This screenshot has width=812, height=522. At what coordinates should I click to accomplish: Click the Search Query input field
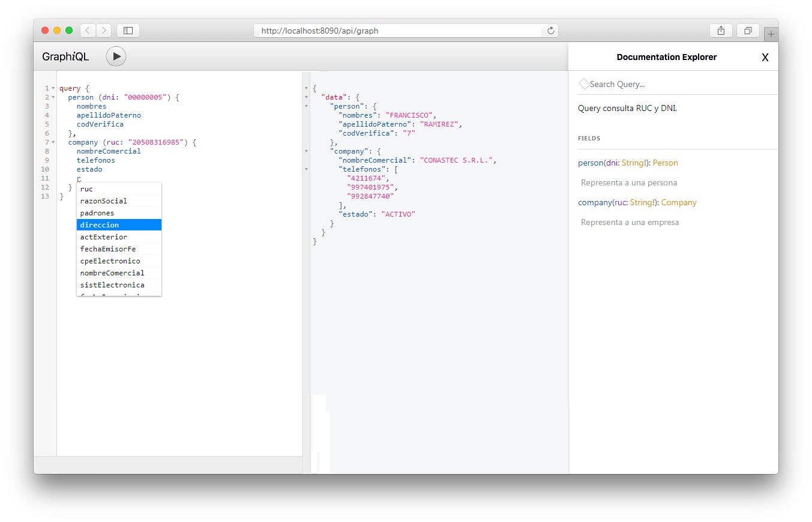point(678,84)
